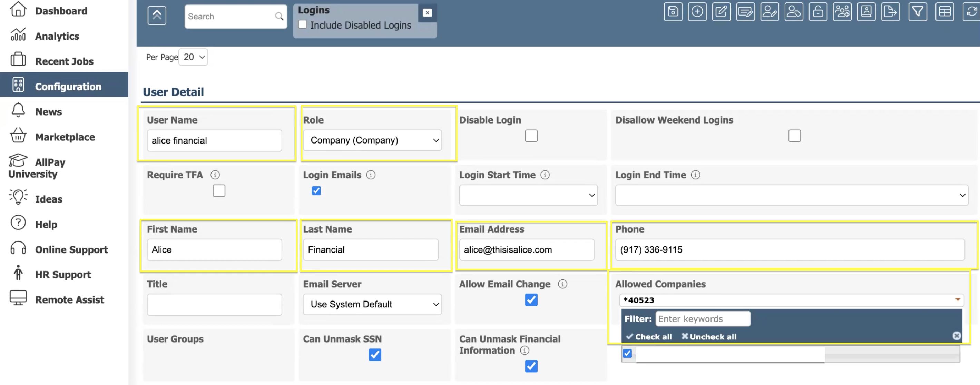Image resolution: width=980 pixels, height=385 pixels.
Task: Click the unlock padlock toolbar icon
Action: (x=817, y=12)
